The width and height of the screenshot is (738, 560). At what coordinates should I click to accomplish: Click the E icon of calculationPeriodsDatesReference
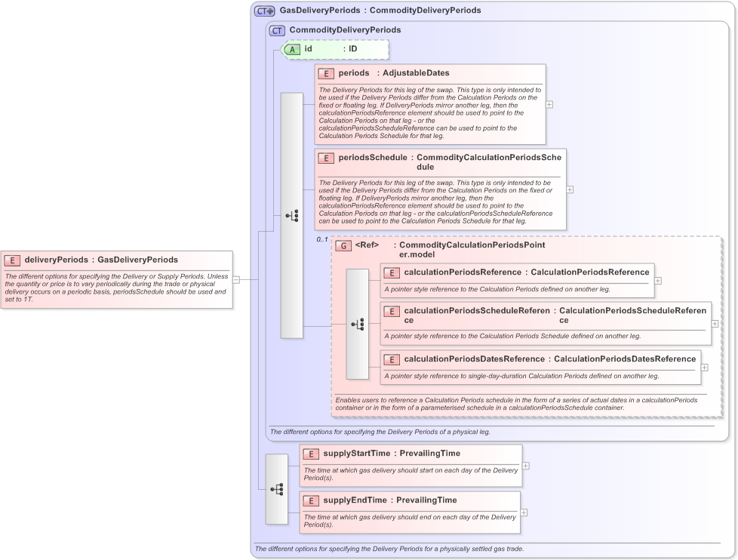[392, 359]
